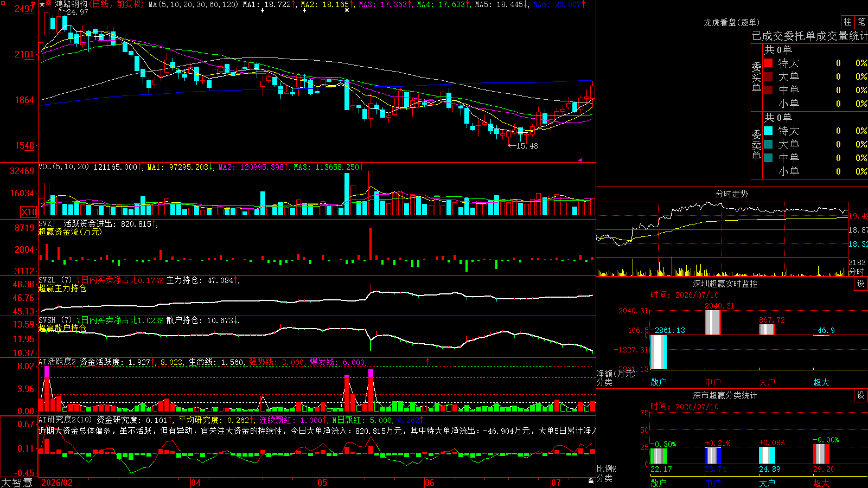868x488 pixels.
Task: Click the AI活跃度2 indicator name
Action: point(58,362)
